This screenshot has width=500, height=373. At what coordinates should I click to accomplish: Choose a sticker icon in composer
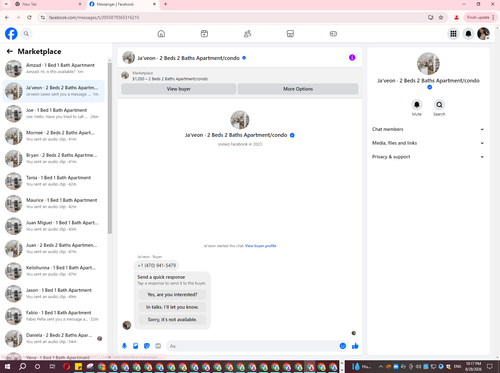[x=147, y=346]
